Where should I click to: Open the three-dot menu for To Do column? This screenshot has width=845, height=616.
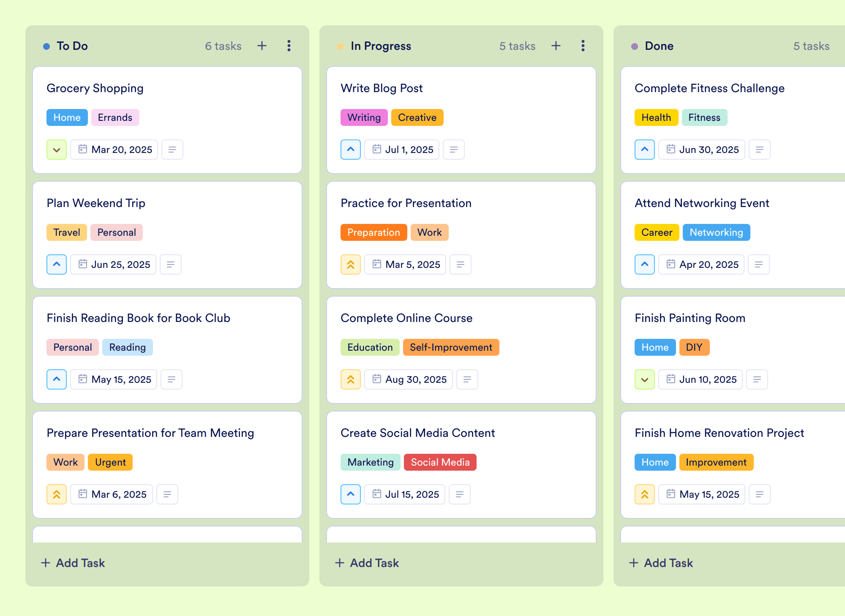(289, 46)
